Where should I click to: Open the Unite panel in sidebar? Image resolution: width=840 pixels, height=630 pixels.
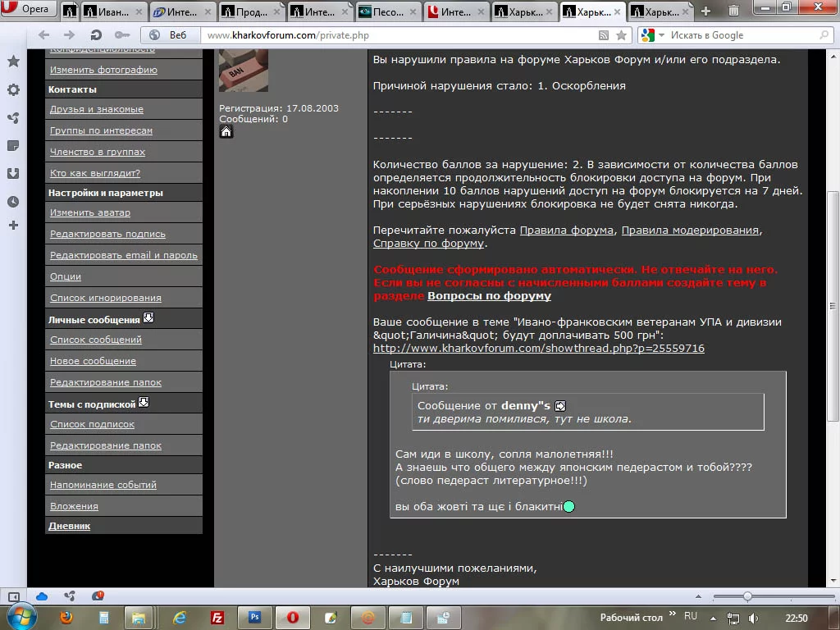(13, 118)
